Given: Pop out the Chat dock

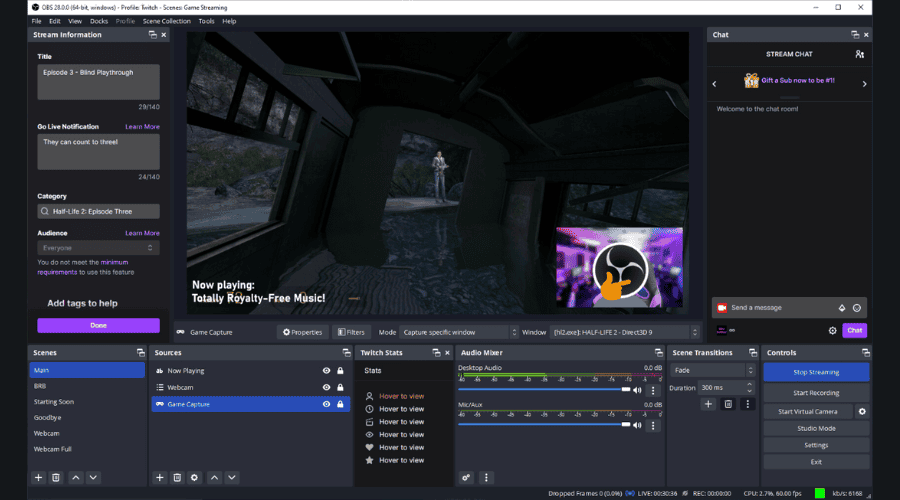Looking at the screenshot, I should point(855,35).
